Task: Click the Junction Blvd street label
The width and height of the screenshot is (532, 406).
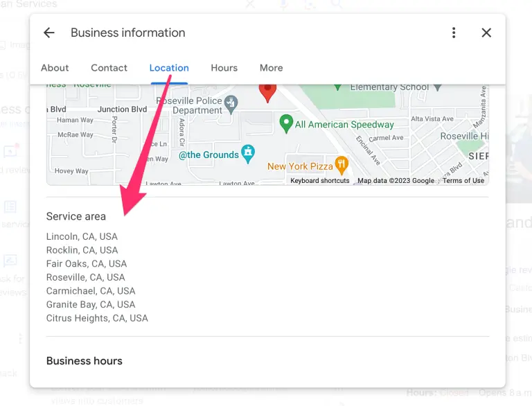Action: tap(122, 109)
